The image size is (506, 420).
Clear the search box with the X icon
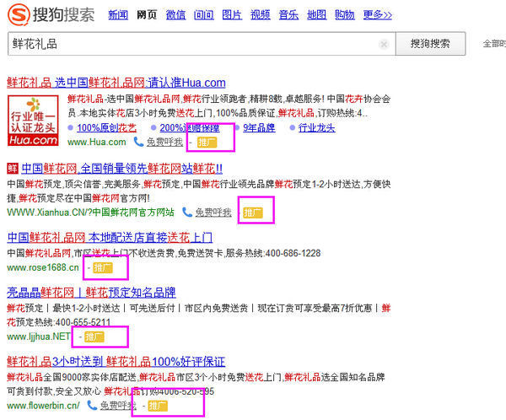pyautogui.click(x=384, y=44)
